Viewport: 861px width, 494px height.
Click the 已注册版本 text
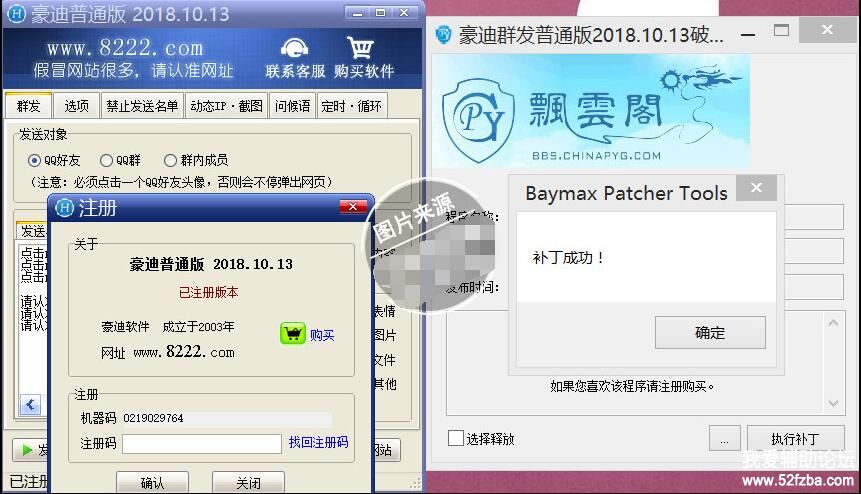coord(209,292)
